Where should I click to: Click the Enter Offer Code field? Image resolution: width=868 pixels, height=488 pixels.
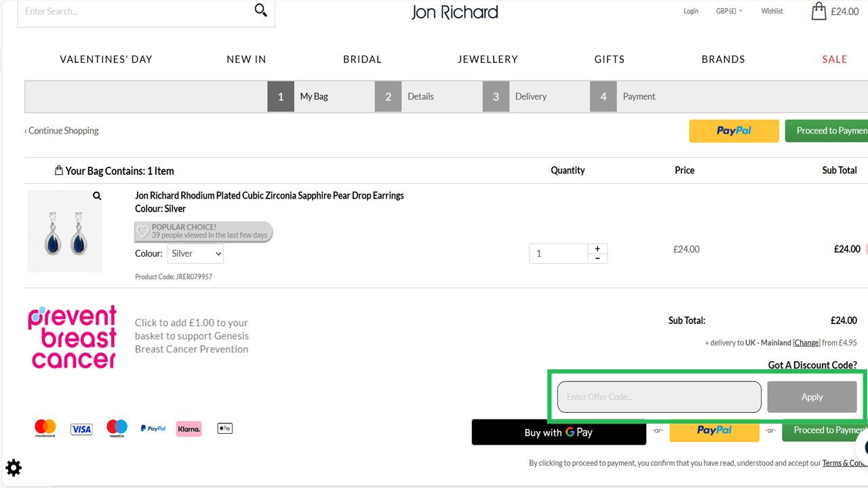click(x=658, y=396)
